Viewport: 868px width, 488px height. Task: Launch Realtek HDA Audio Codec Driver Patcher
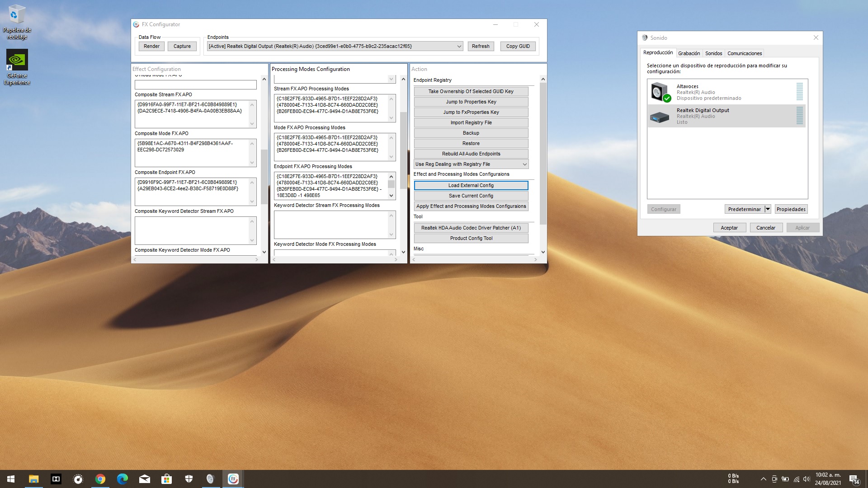471,228
